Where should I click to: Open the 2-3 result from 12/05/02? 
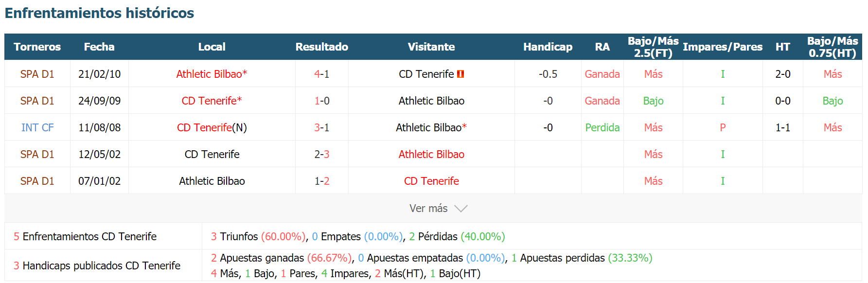pyautogui.click(x=322, y=154)
